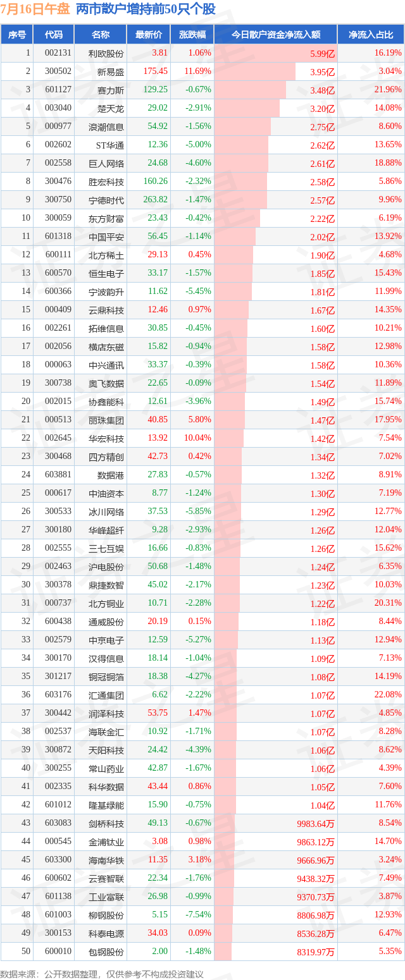405x980 pixels.
Task: Select stock name 包钢股份
Action: (106, 952)
